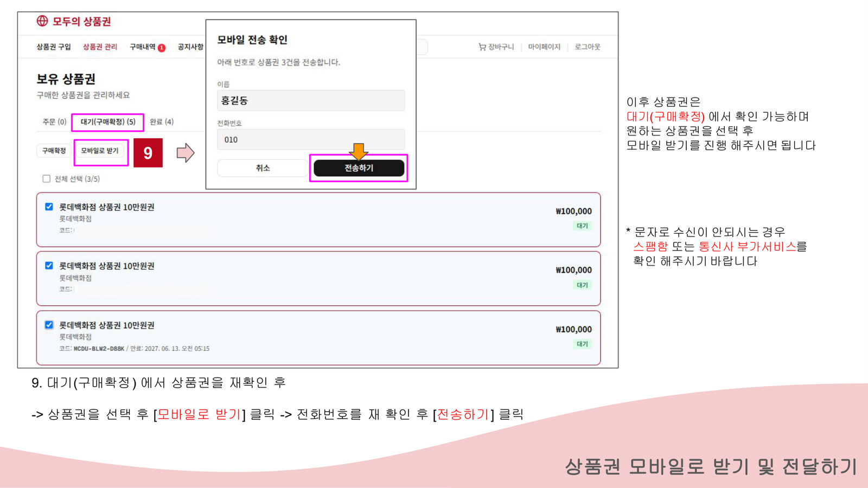The height and width of the screenshot is (488, 868).
Task: Switch to 주문 (0) tab
Action: point(54,122)
